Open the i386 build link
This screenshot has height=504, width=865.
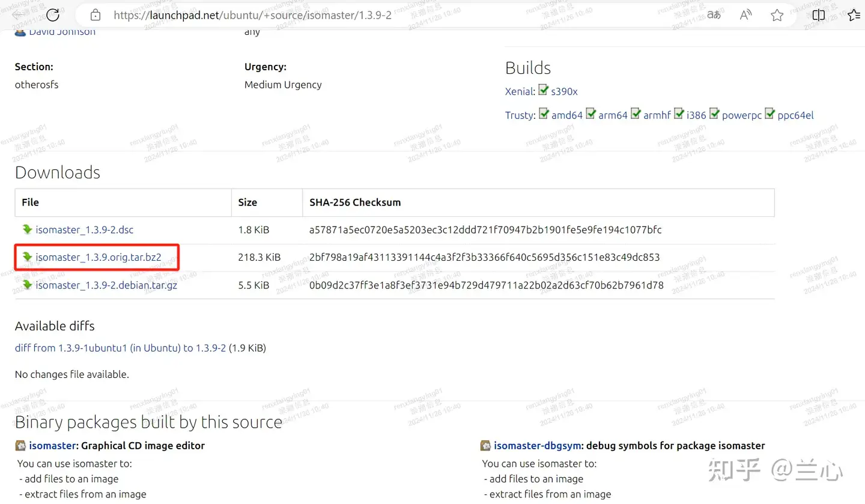(696, 115)
